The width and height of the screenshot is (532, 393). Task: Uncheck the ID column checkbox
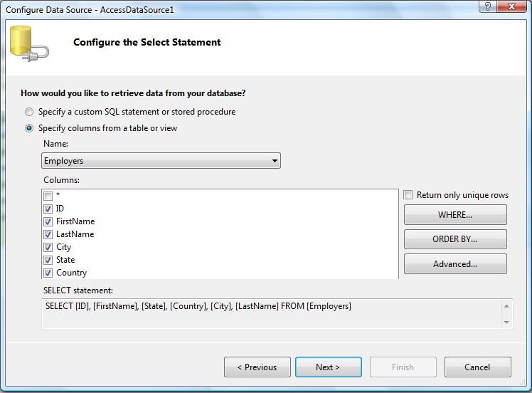pos(48,209)
